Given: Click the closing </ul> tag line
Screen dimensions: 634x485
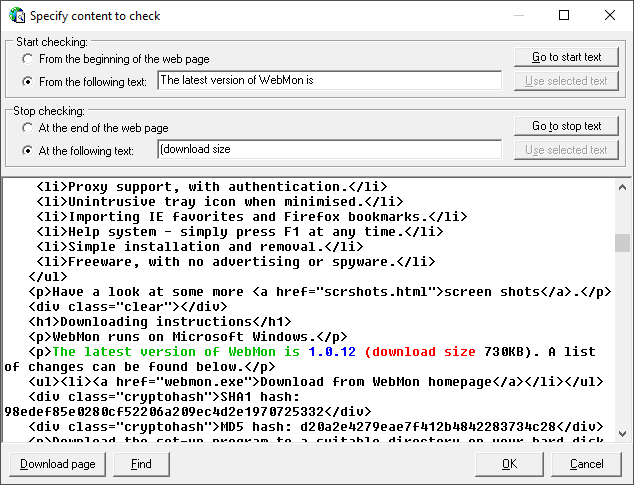Looking at the screenshot, I should (48, 277).
